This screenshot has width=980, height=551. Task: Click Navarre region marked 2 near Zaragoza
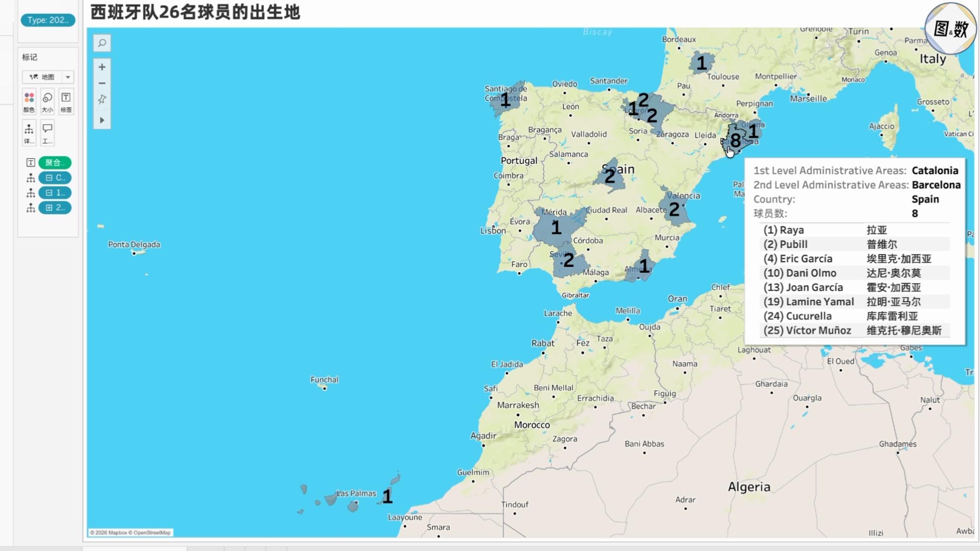652,116
